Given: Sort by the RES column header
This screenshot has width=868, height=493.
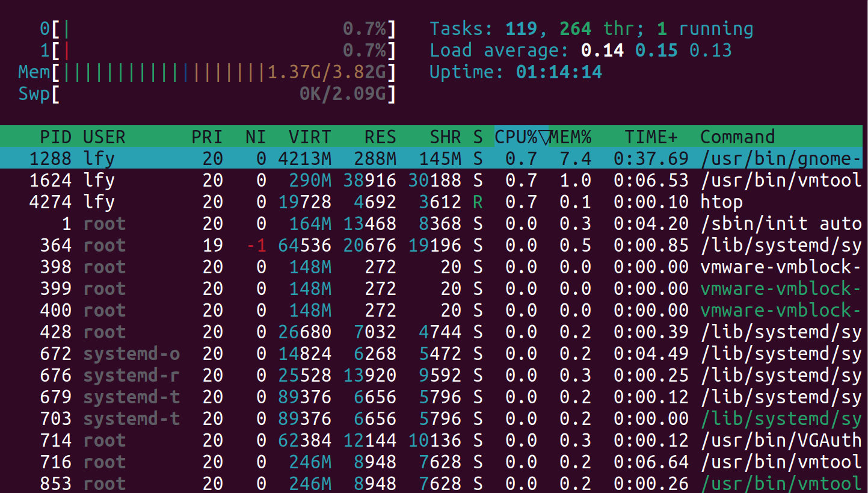Looking at the screenshot, I should [x=380, y=137].
